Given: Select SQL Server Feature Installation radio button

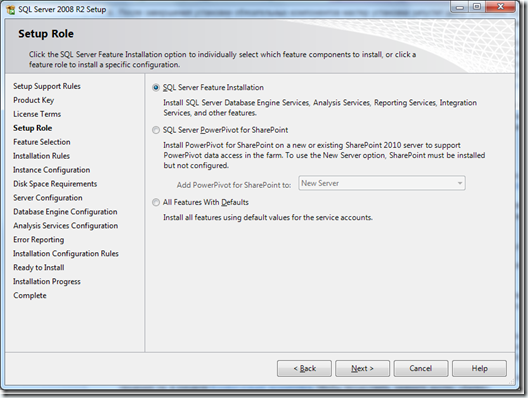Looking at the screenshot, I should coord(156,88).
